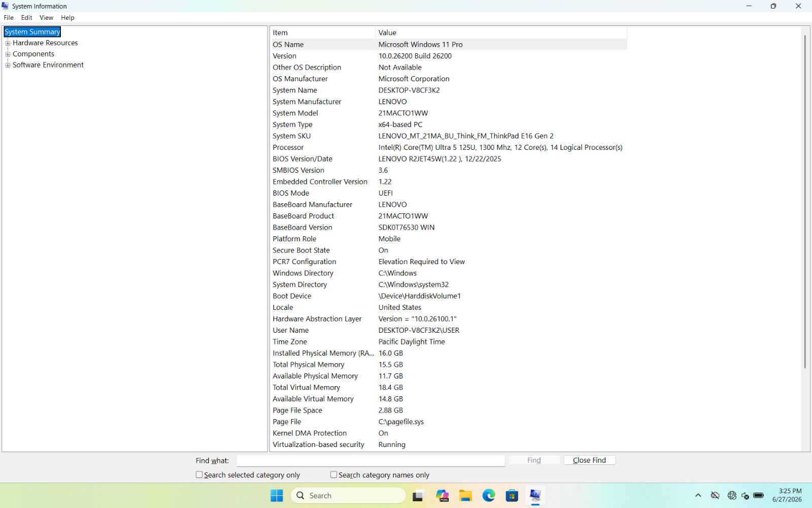
Task: Open Microsoft Store from the taskbar
Action: [512, 495]
